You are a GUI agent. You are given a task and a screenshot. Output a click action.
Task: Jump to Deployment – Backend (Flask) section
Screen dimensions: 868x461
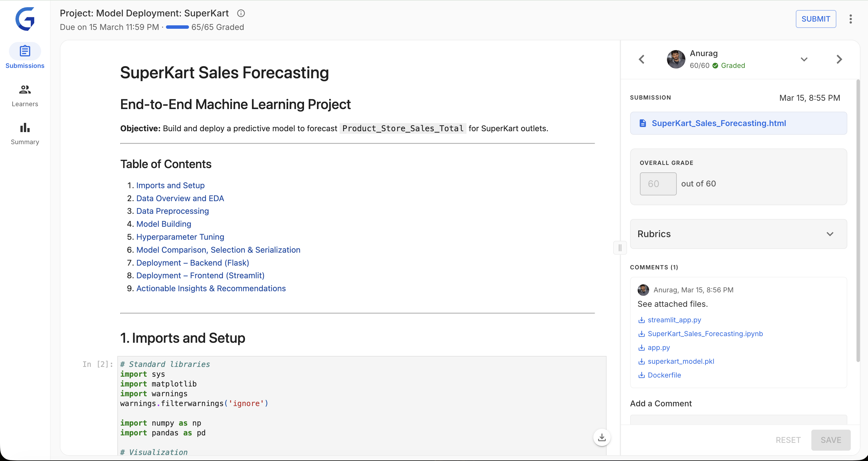(192, 263)
